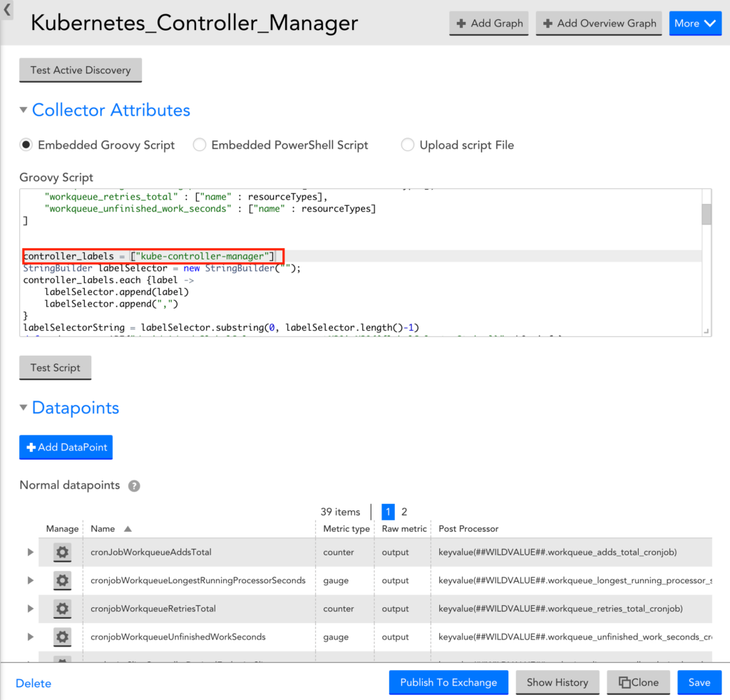
Task: Click the Groovy Script editor scrollbar
Action: [706, 214]
